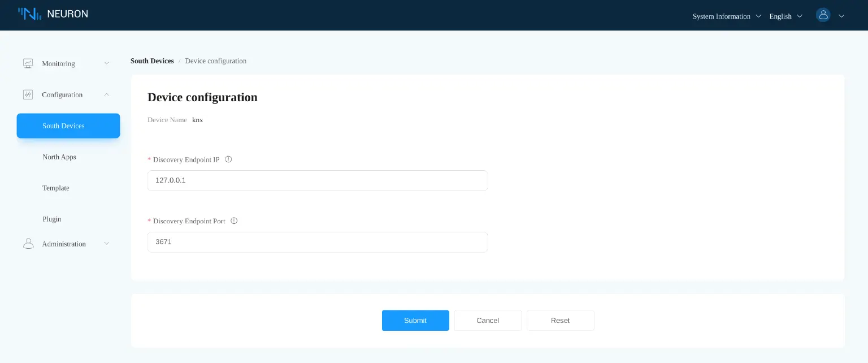Click the Discovery Endpoint IP input field
Screen dimensions: 868x363
point(318,180)
